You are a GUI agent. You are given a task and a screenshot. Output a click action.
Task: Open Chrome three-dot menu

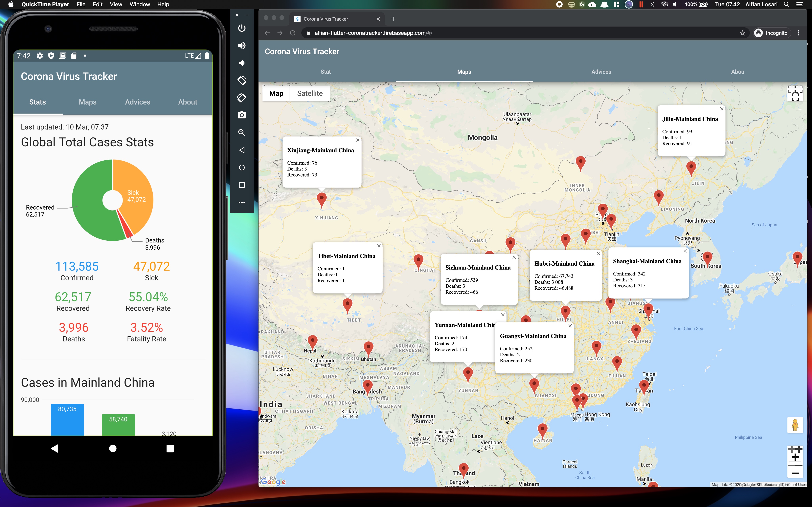(x=798, y=33)
